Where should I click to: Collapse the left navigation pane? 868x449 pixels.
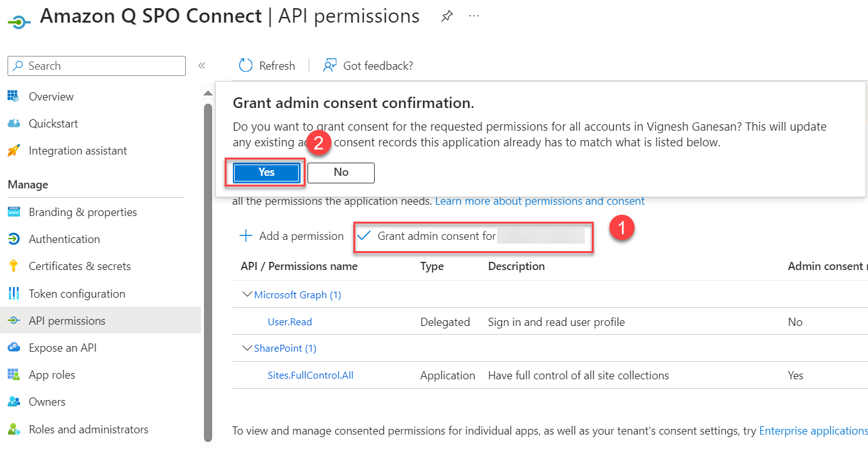point(201,65)
